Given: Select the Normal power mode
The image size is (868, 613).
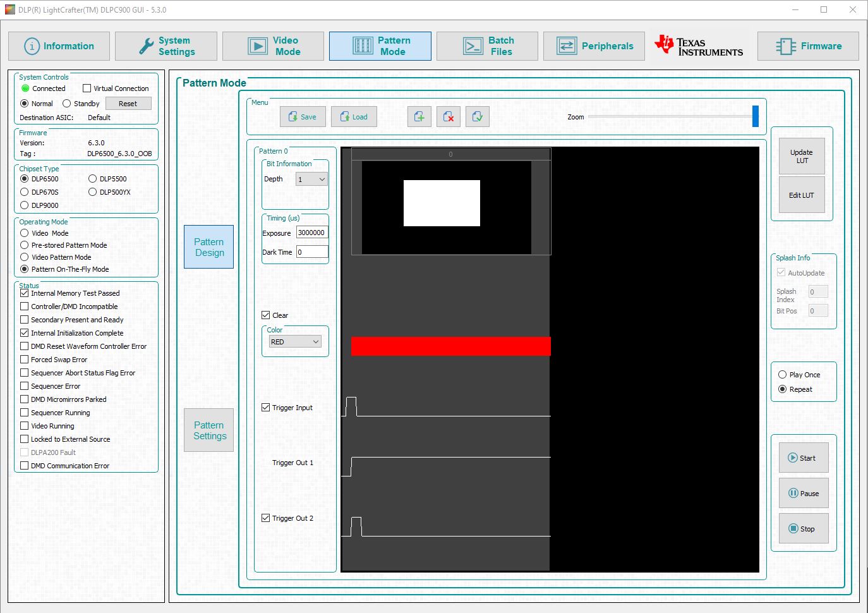Looking at the screenshot, I should click(x=25, y=104).
